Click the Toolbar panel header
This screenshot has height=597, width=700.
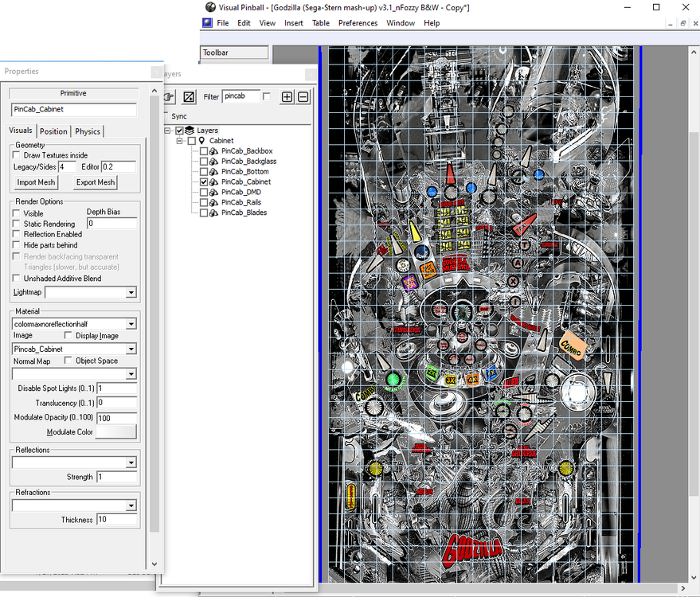coord(234,53)
